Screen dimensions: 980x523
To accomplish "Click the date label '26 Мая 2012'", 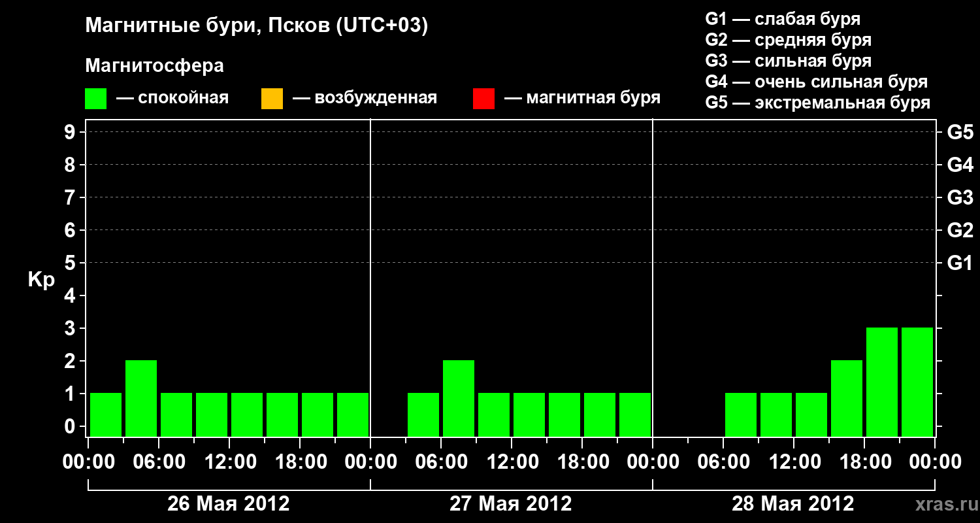I will tap(228, 503).
